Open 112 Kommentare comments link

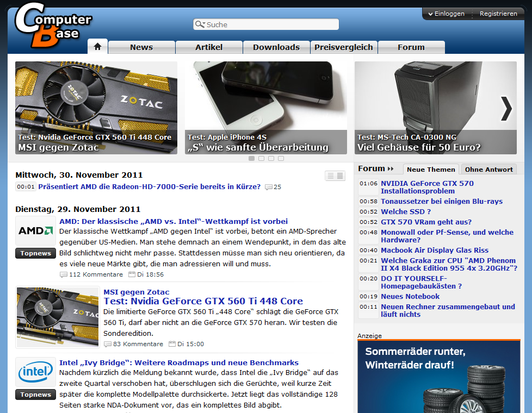tap(91, 274)
